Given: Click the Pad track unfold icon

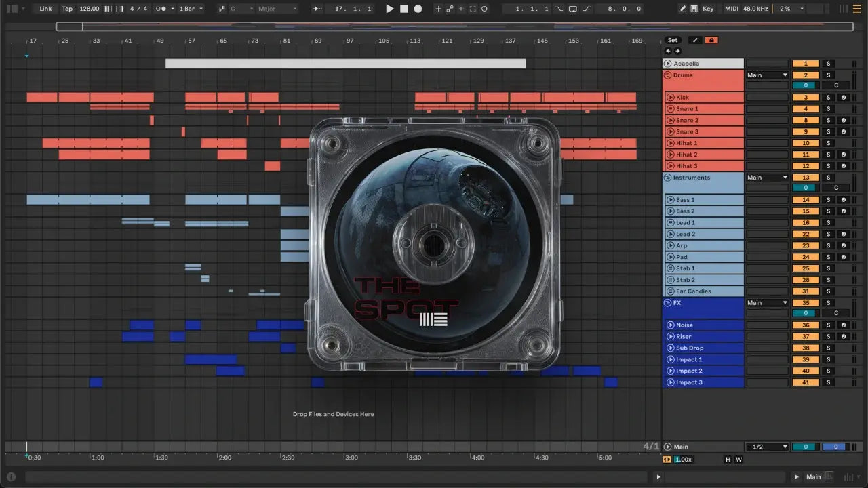Looking at the screenshot, I should click(x=670, y=257).
